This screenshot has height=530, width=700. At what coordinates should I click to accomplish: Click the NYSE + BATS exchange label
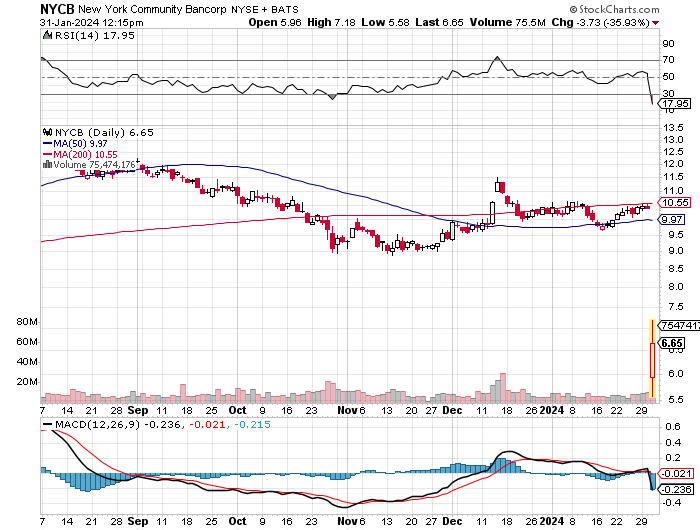point(265,9)
